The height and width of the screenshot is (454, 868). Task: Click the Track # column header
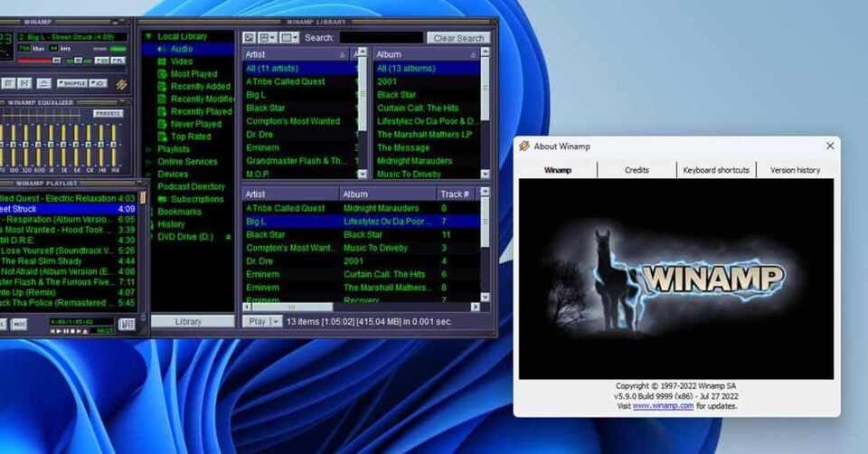455,194
